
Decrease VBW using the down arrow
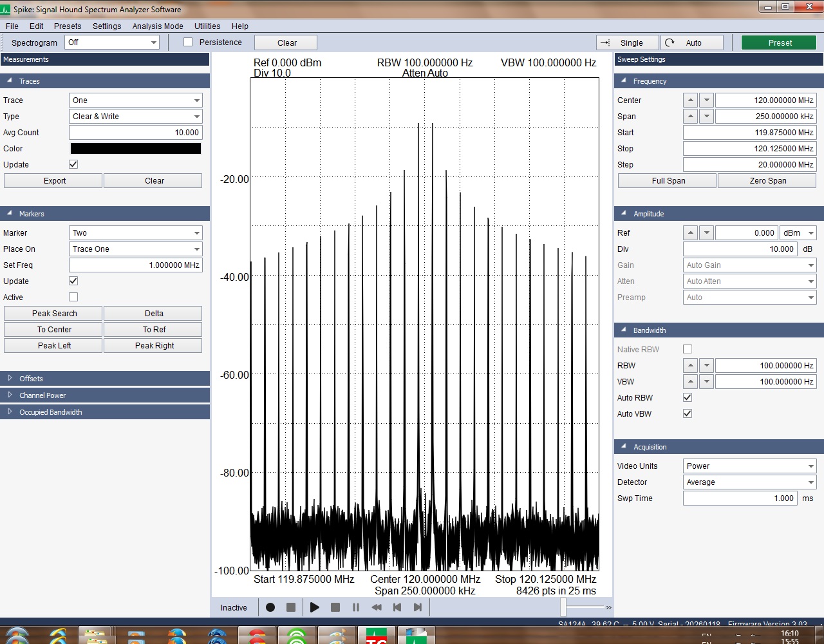[706, 382]
